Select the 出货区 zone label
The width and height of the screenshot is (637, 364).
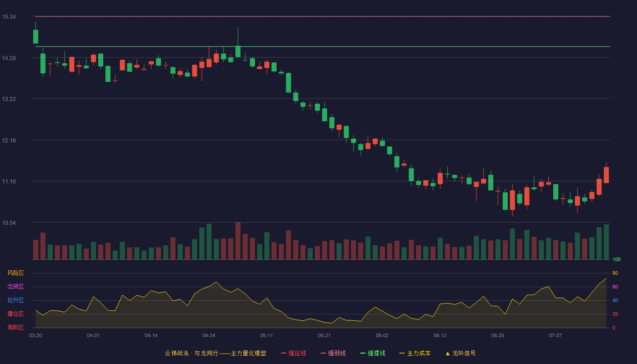click(x=15, y=287)
